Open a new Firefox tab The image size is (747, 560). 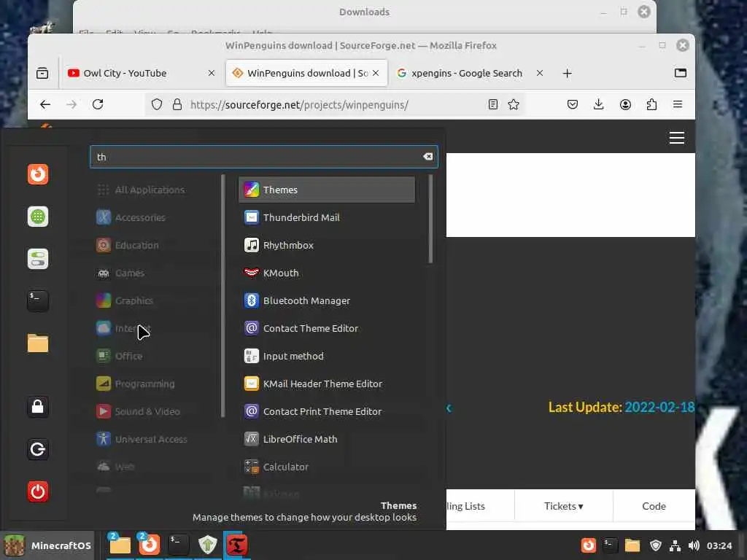[567, 74]
